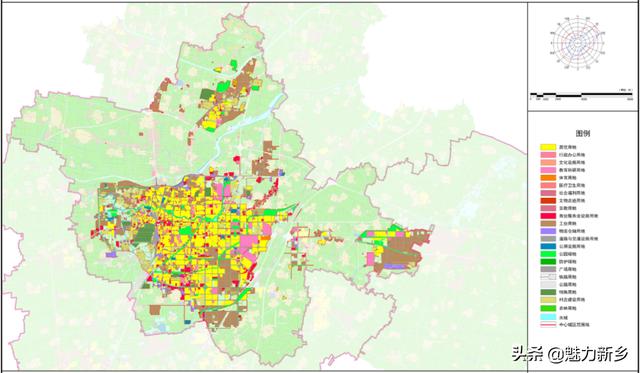640x373 pixels.
Task: Click the bright red 商业服务业设施用地 swatch
Action: [548, 215]
